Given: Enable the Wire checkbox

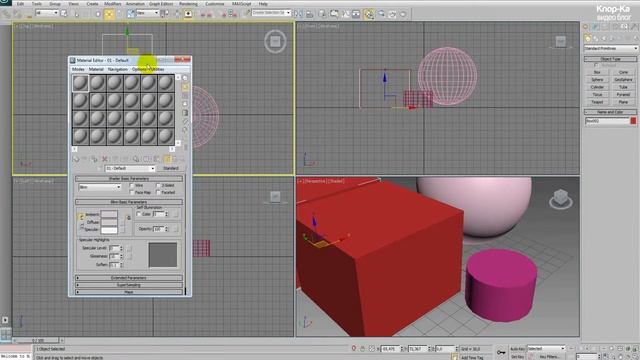Looking at the screenshot, I should 132,185.
